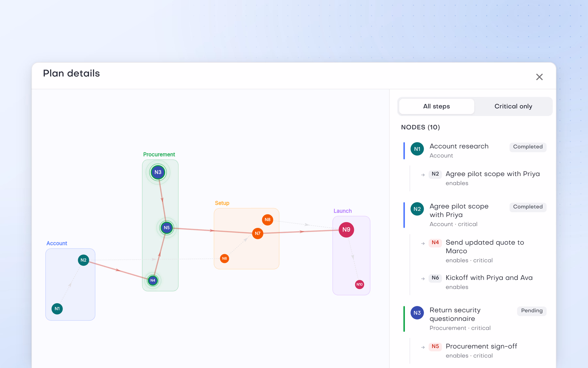Select the N3 node in the Procurement group
This screenshot has width=588, height=368.
(x=158, y=172)
